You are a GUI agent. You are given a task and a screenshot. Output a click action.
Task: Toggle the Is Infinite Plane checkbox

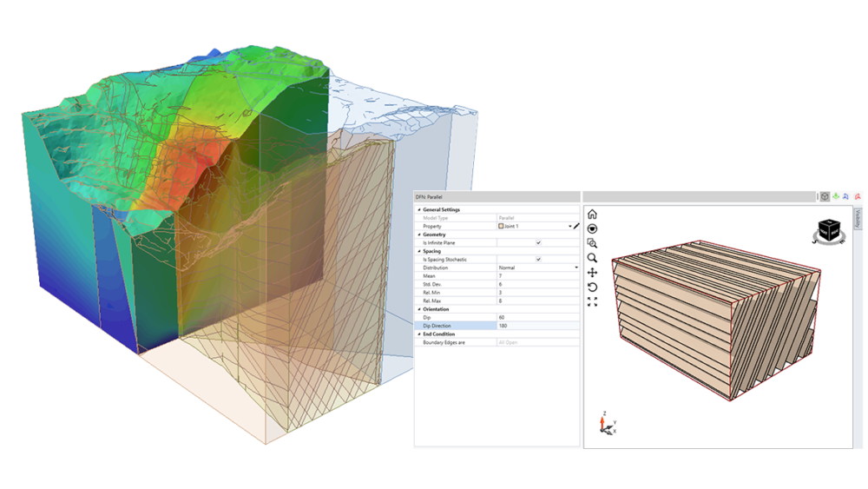(x=538, y=242)
